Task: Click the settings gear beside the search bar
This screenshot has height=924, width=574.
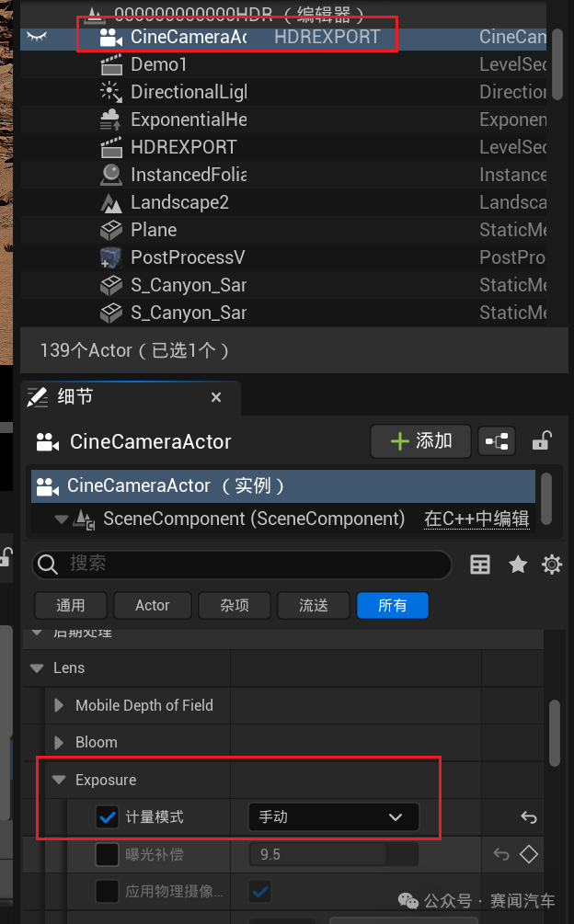Action: click(551, 565)
